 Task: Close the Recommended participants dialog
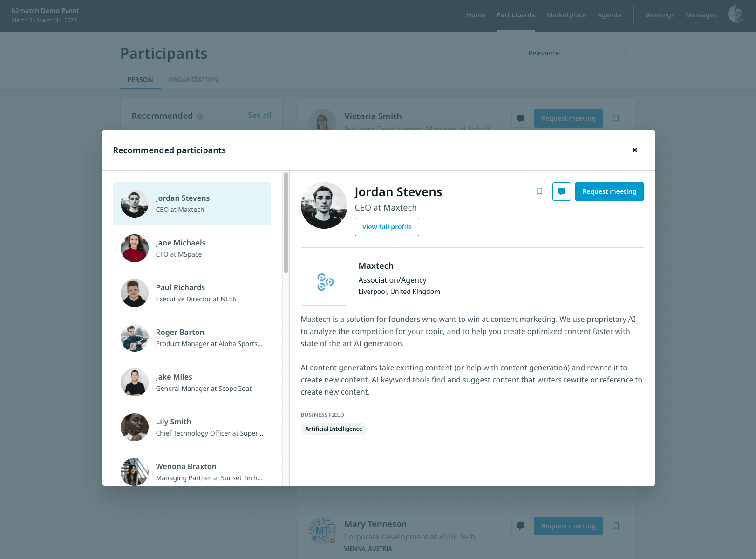click(634, 150)
